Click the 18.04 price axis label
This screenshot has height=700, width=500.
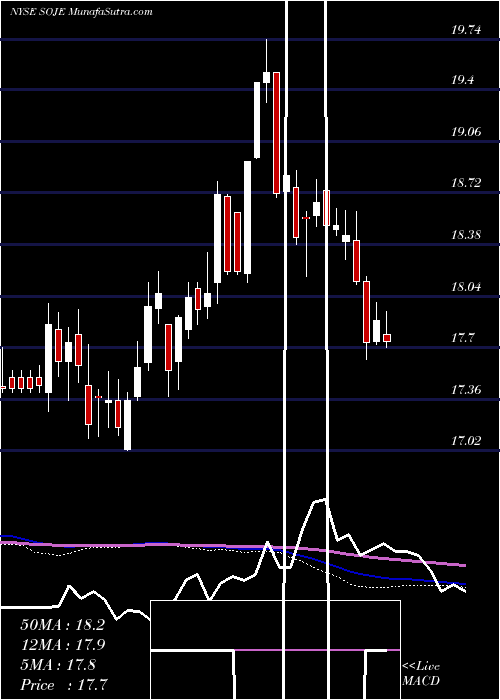466,287
